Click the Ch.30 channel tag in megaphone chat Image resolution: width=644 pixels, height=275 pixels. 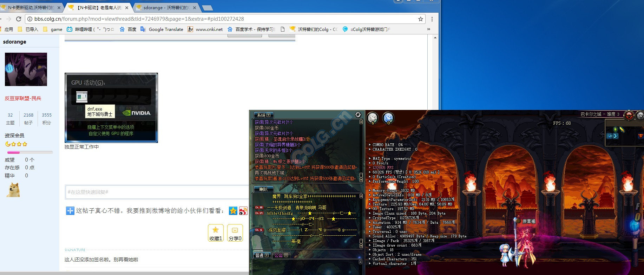click(259, 208)
